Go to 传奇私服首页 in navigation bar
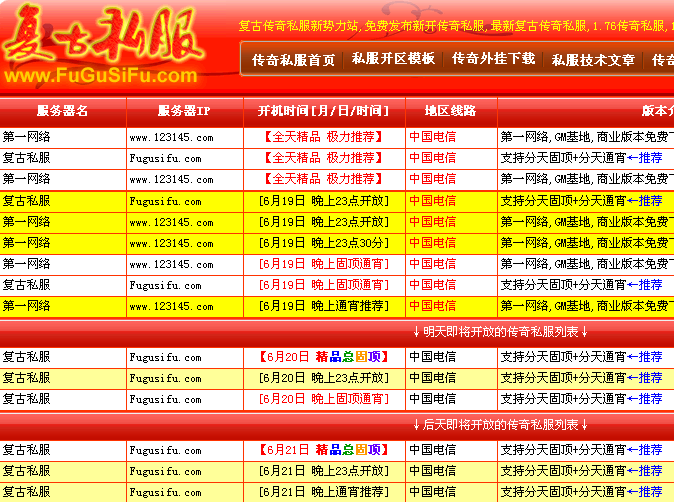The width and height of the screenshot is (674, 502). [x=293, y=60]
